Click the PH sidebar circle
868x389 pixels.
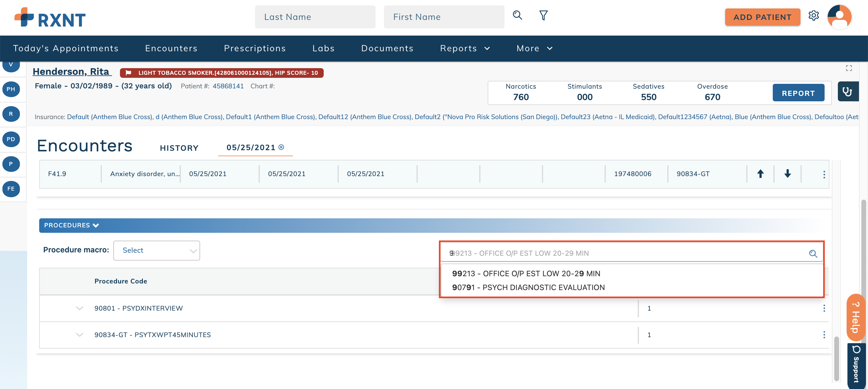click(11, 89)
